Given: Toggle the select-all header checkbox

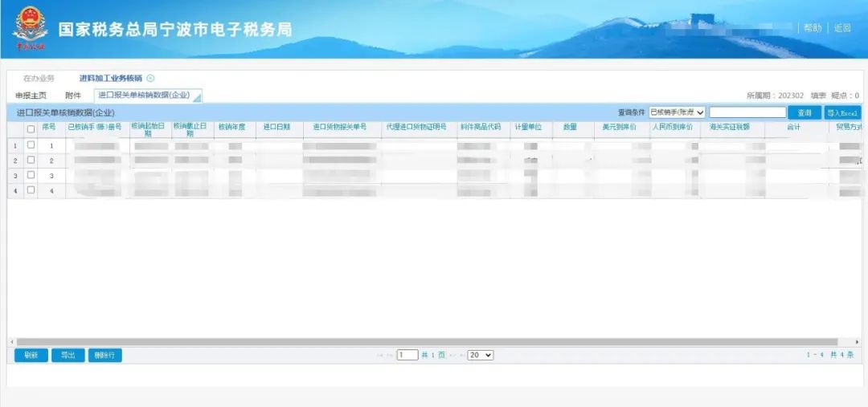Looking at the screenshot, I should tap(31, 129).
